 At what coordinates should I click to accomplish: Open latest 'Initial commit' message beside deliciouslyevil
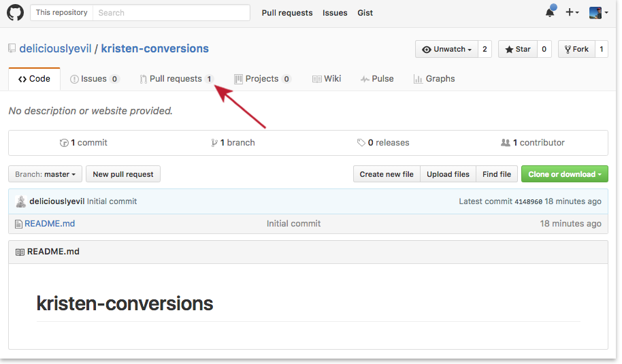112,201
